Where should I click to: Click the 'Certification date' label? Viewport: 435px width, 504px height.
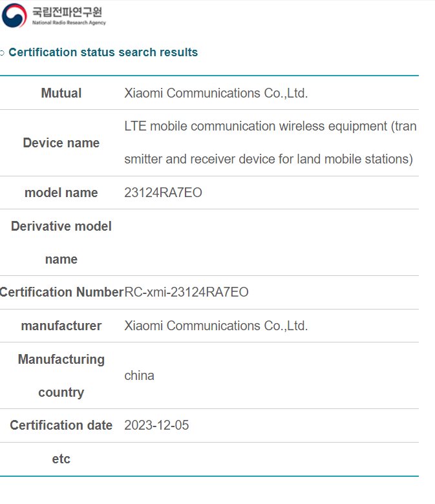(61, 425)
